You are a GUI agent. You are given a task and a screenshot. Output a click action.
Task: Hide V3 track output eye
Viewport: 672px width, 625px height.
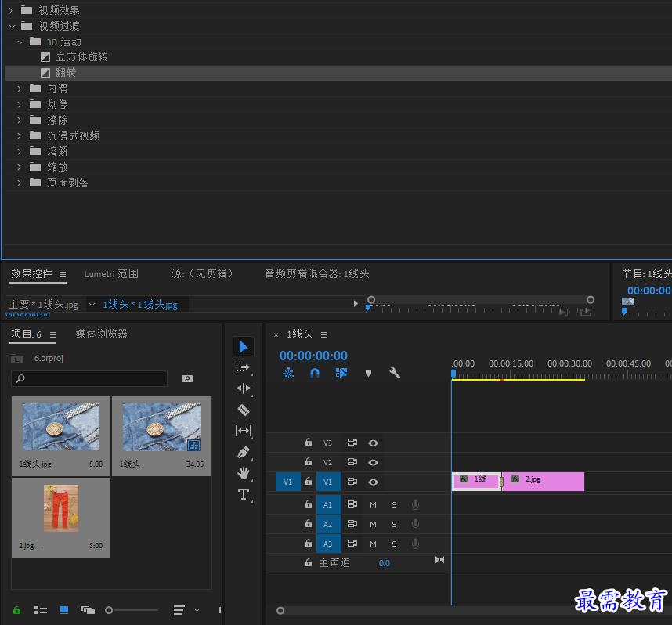pos(374,443)
